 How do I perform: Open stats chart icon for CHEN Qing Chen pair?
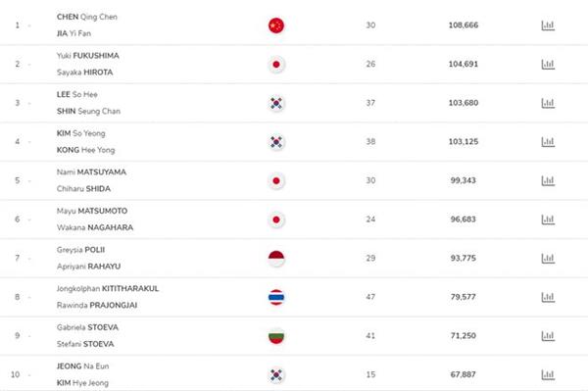click(x=548, y=25)
